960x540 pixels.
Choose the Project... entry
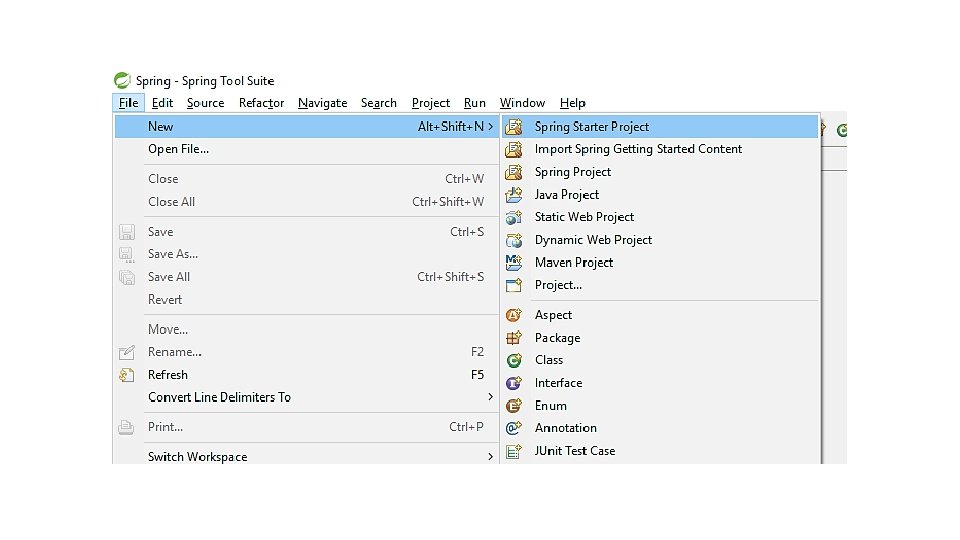pos(660,285)
